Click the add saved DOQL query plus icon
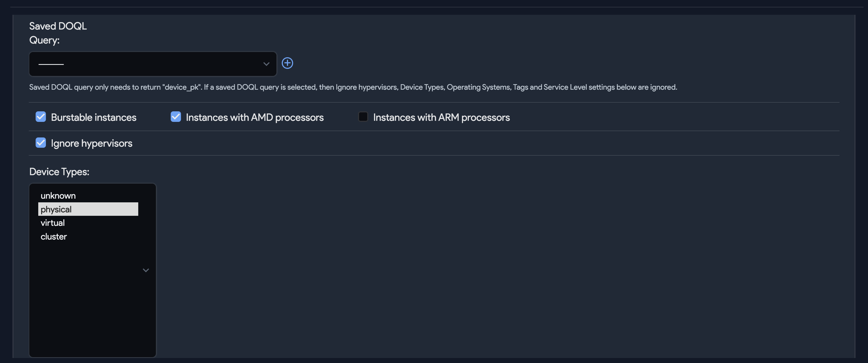The image size is (868, 363). coord(287,63)
